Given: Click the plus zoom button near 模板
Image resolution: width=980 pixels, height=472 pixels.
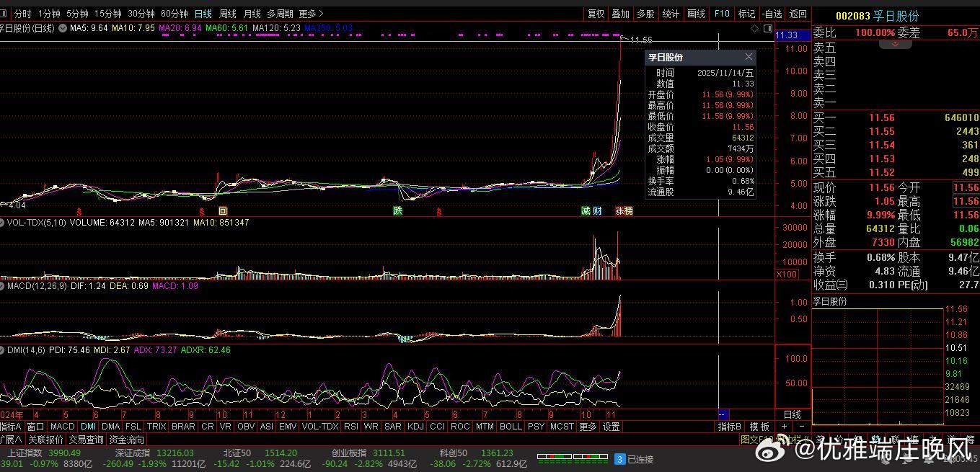Looking at the screenshot, I should tap(785, 427).
